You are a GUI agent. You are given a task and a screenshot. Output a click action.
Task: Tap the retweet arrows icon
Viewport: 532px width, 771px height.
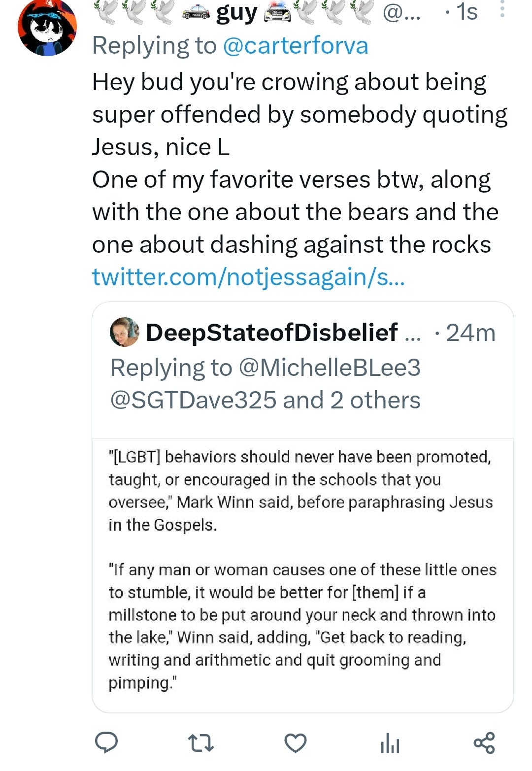tap(201, 743)
